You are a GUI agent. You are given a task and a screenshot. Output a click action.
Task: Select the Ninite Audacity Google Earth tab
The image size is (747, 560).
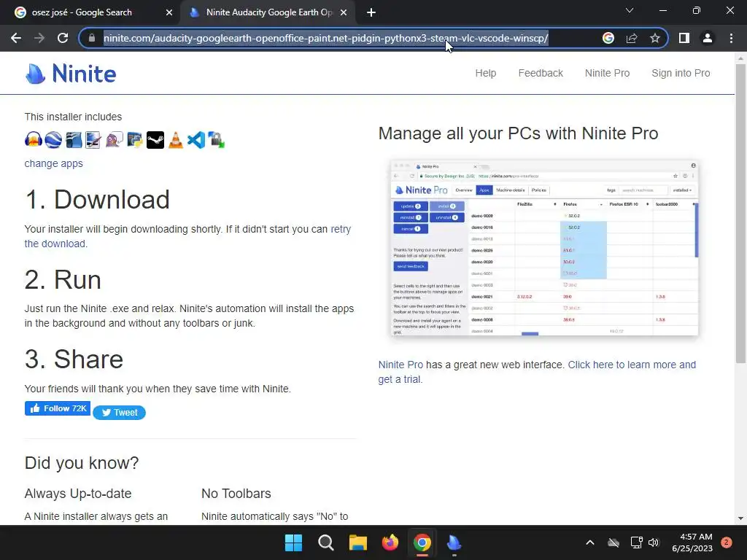pyautogui.click(x=268, y=13)
